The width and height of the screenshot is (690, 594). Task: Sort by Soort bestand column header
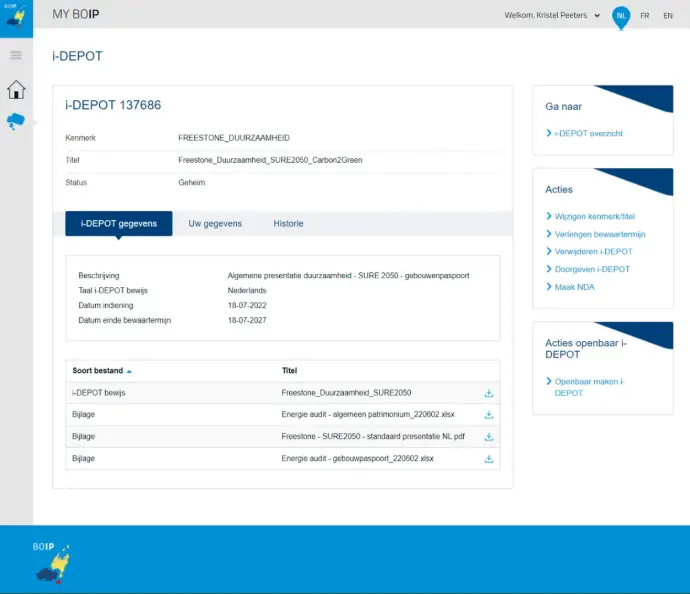pos(101,371)
